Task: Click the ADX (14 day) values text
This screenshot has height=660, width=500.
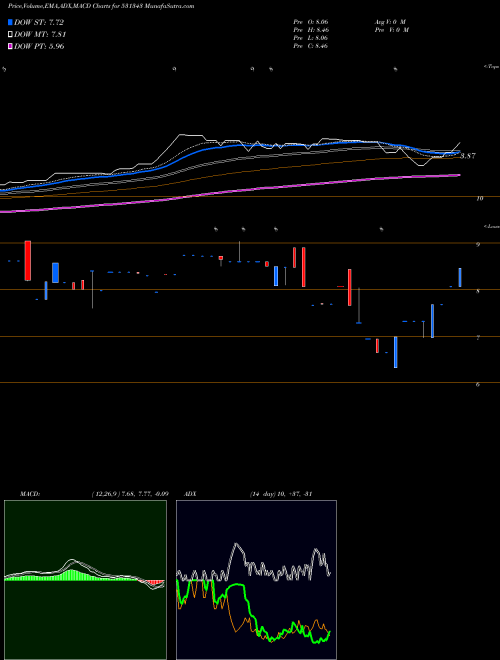Action: (x=281, y=494)
